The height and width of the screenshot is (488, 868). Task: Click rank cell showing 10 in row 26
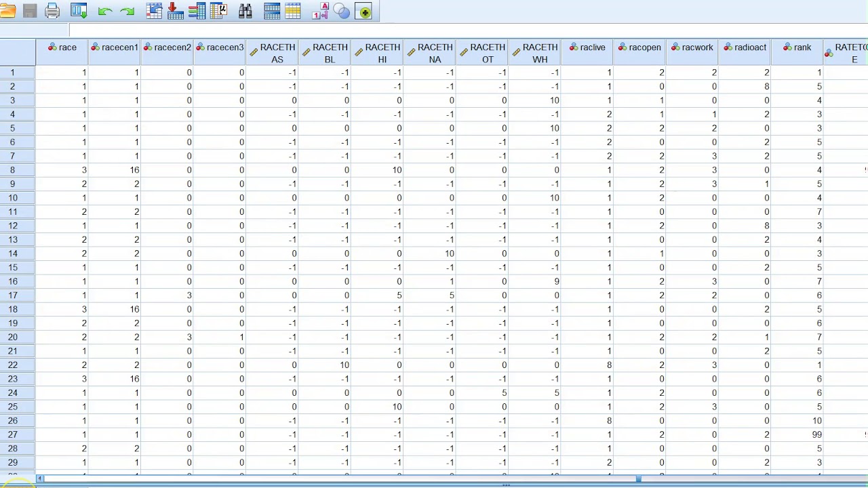coord(797,420)
